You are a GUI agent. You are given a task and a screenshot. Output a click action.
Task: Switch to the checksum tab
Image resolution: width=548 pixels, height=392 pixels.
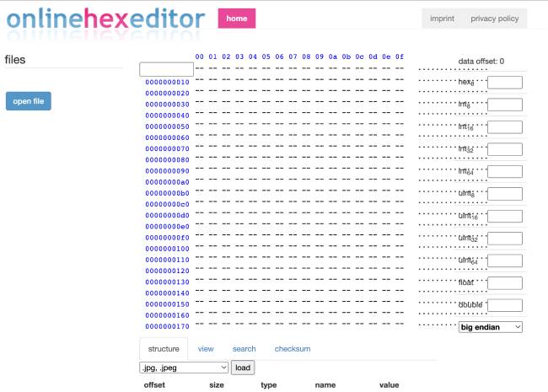[x=293, y=349]
